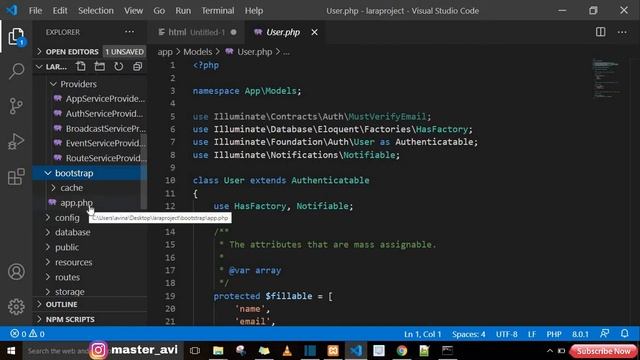
Task: Switch to the html Untitled-1 tab
Action: point(197,32)
